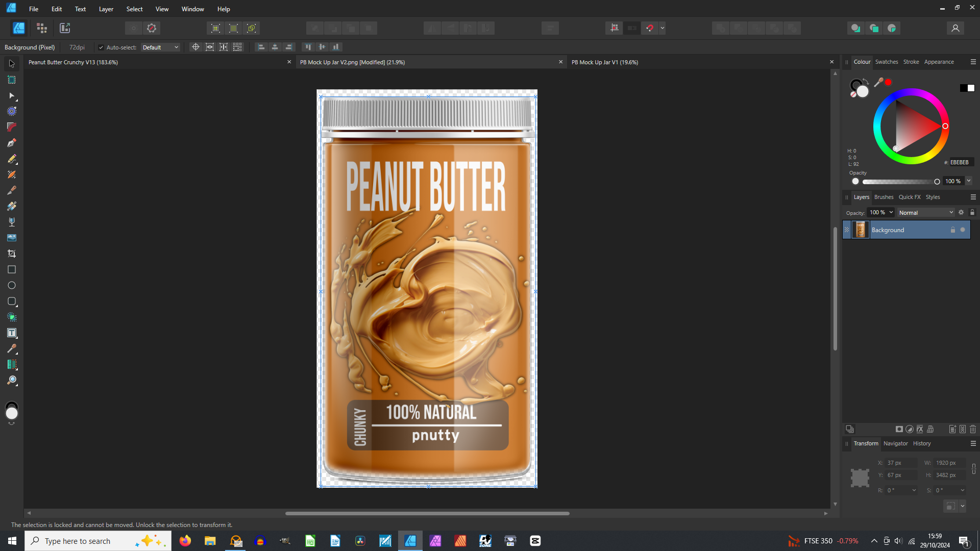Open the Window menu
980x551 pixels.
193,9
